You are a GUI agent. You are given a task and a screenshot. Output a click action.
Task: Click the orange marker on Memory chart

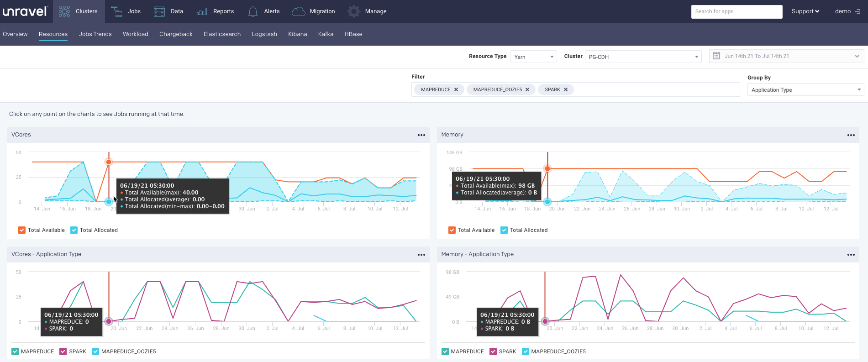pyautogui.click(x=547, y=168)
